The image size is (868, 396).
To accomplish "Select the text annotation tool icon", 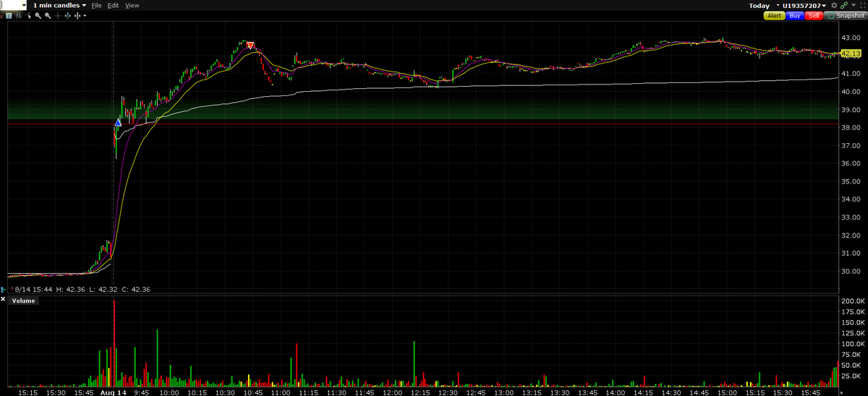I will click(9, 16).
